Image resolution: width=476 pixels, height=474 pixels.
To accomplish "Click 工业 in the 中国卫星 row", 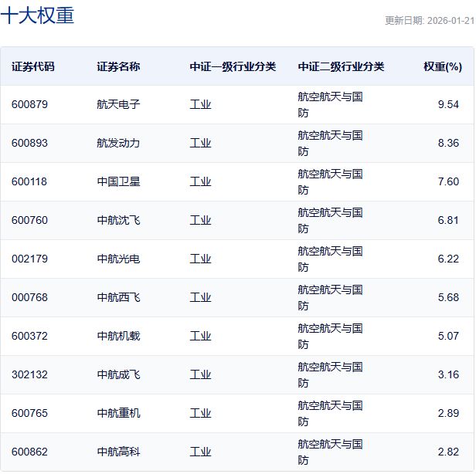I will coord(200,181).
